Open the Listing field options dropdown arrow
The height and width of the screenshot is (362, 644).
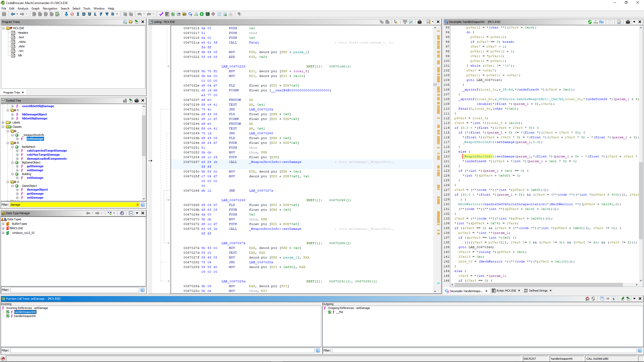point(433,22)
